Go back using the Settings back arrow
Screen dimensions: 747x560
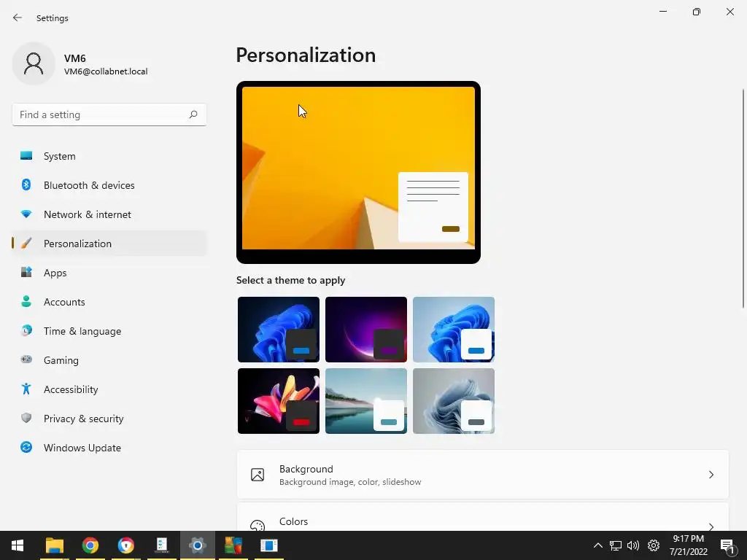[x=18, y=17]
